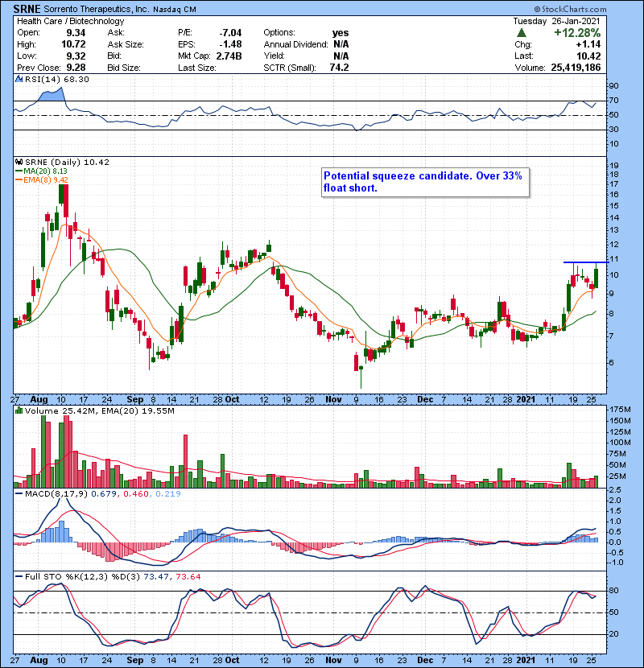Click the 2021 label on the date axis
Viewport: 644px width, 668px height.
point(526,398)
